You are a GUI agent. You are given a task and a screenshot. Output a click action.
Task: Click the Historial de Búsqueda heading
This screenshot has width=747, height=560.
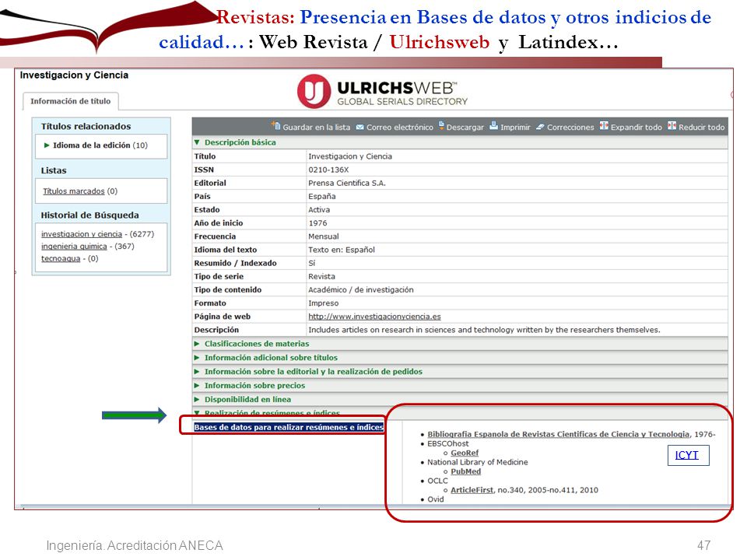(x=90, y=215)
